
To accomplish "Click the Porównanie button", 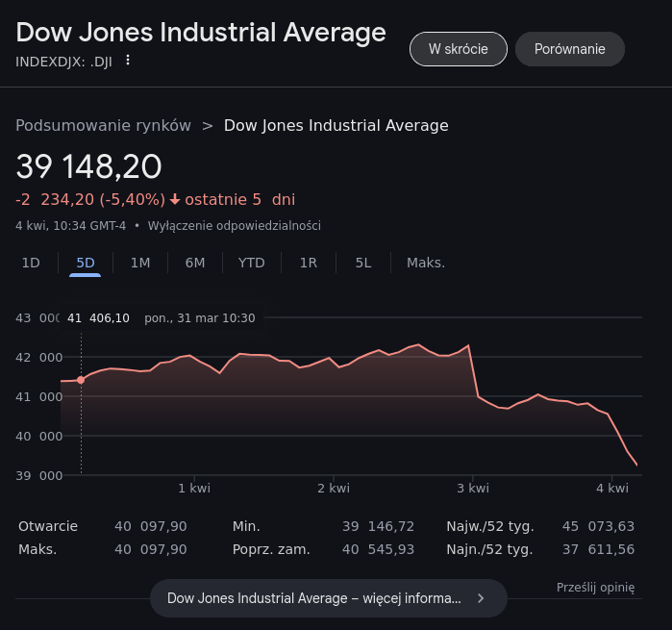I will [x=570, y=49].
